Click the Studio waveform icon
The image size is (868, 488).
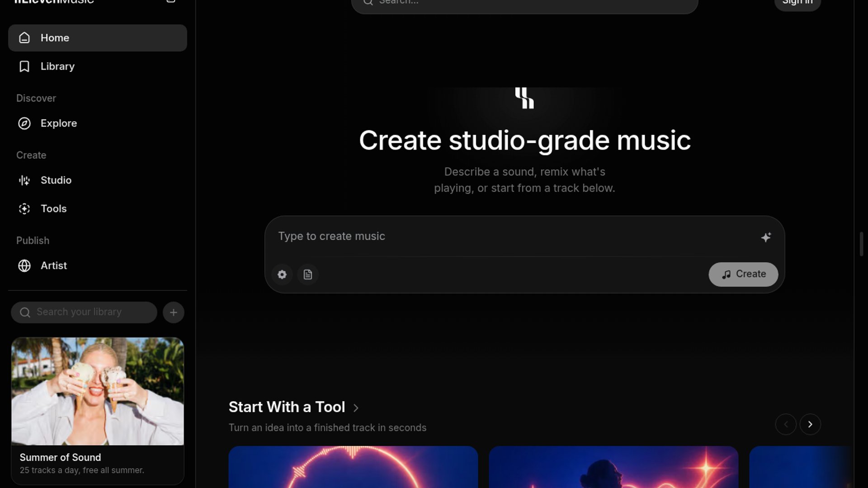click(x=24, y=180)
